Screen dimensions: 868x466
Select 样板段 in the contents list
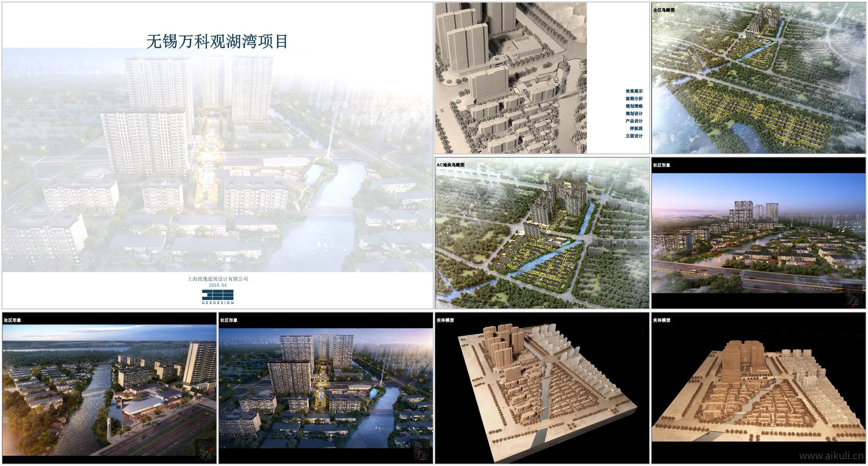[x=636, y=129]
